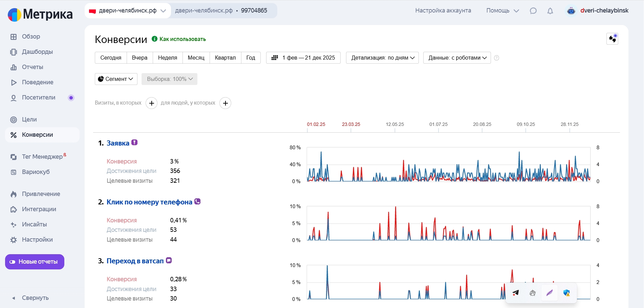This screenshot has height=308, width=644.
Task: Open the feedback widget icon at top right
Action: [x=612, y=39]
